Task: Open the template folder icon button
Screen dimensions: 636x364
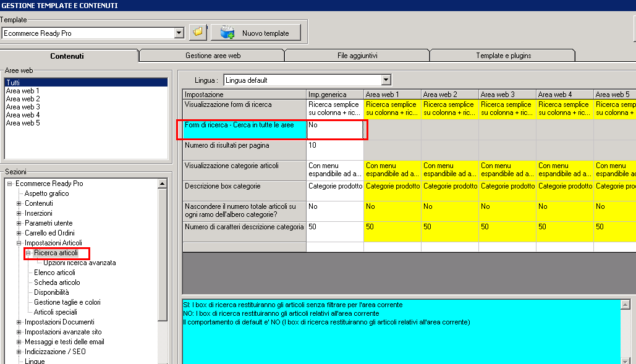Action: (x=198, y=32)
